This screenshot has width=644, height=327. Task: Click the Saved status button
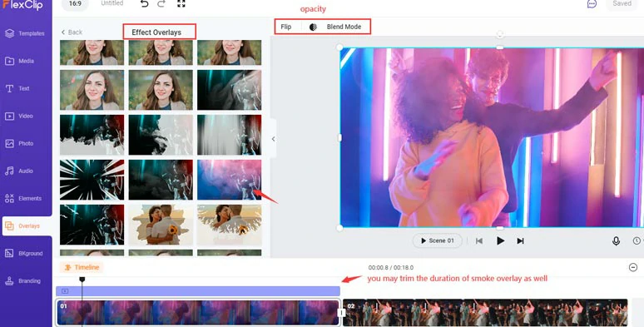622,3
